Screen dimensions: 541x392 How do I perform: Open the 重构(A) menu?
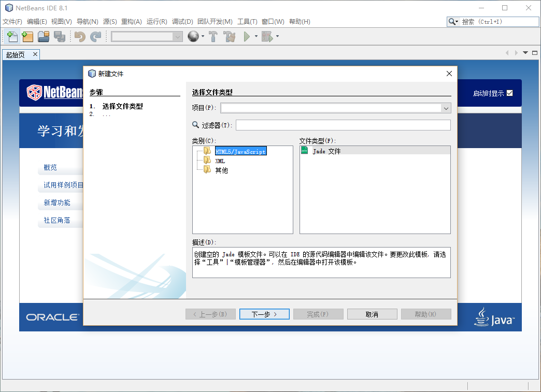132,22
